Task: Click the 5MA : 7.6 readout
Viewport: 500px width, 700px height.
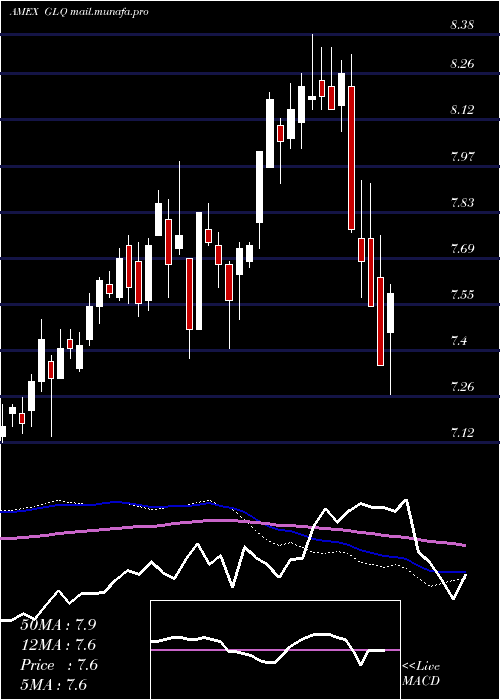Action: 54,685
